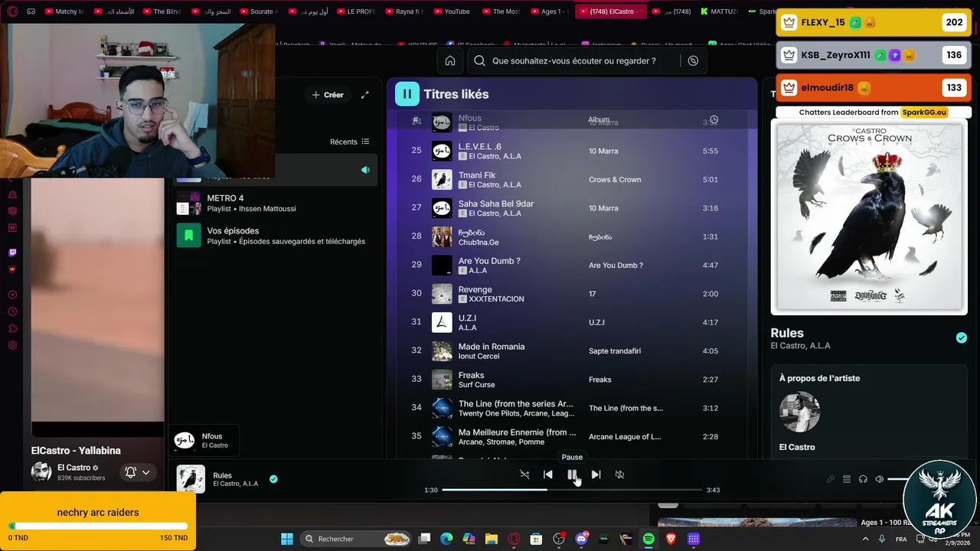Open El Castro YouTube channel avatar
Image resolution: width=980 pixels, height=551 pixels.
(41, 472)
